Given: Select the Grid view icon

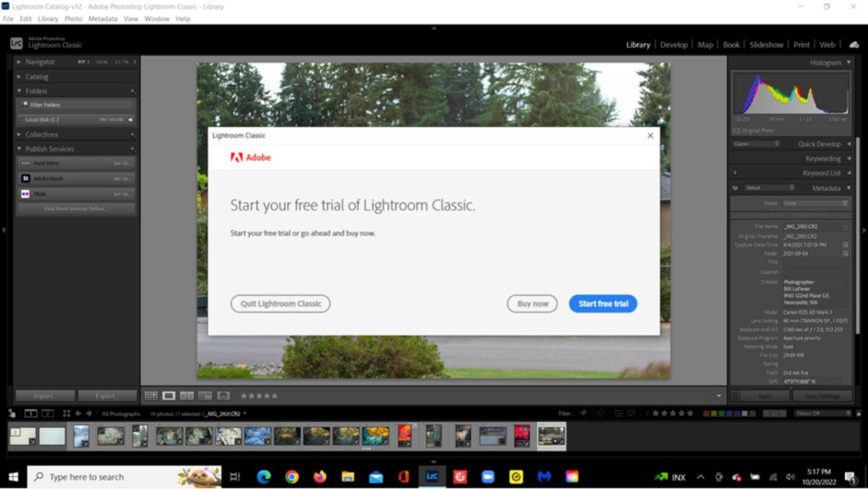Looking at the screenshot, I should click(x=151, y=395).
